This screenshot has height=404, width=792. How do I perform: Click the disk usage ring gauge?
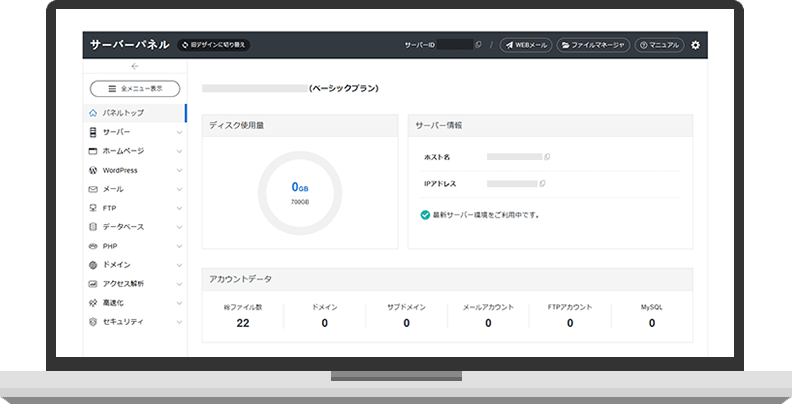coord(300,193)
